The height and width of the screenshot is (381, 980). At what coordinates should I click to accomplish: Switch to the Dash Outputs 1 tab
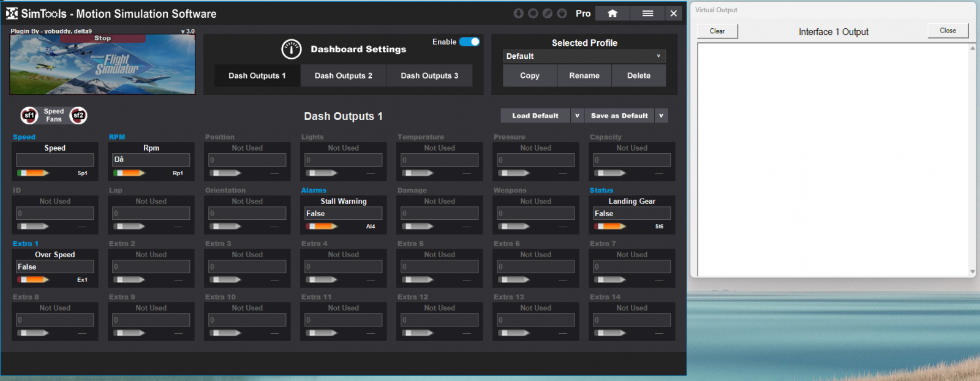(257, 76)
